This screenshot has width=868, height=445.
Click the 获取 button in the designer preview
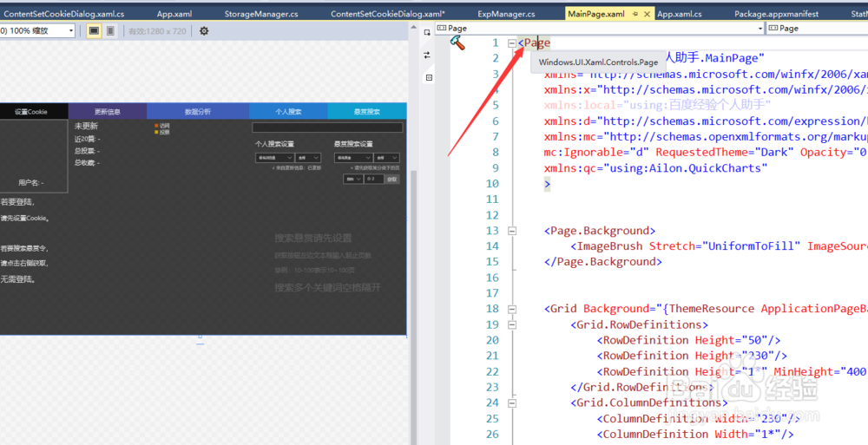392,179
